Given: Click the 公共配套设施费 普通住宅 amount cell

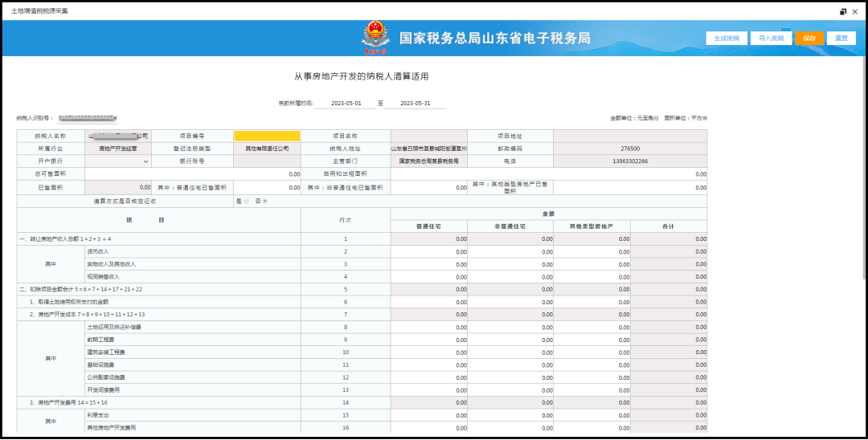Looking at the screenshot, I should pyautogui.click(x=429, y=377).
